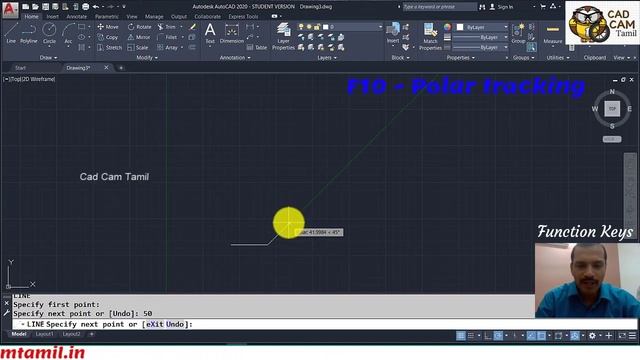Image resolution: width=640 pixels, height=360 pixels.
Task: Expand the Utilities panel
Action: click(558, 58)
